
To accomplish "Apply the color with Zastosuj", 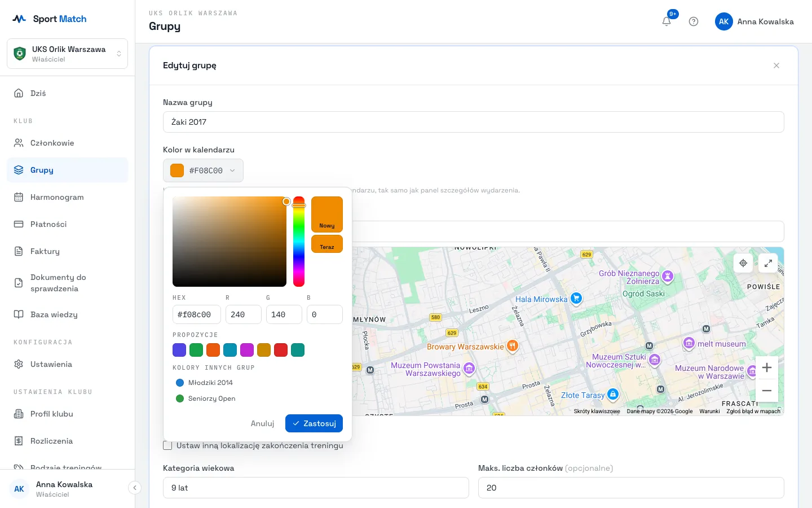I will click(314, 423).
